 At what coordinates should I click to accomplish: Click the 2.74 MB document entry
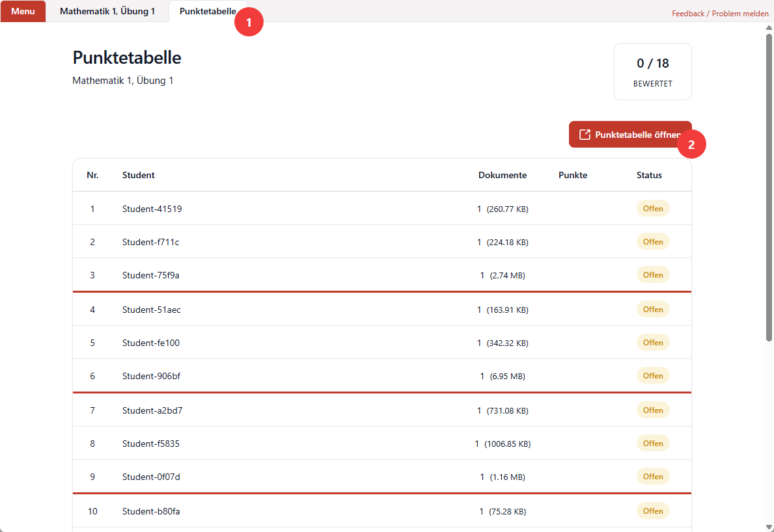pyautogui.click(x=503, y=275)
